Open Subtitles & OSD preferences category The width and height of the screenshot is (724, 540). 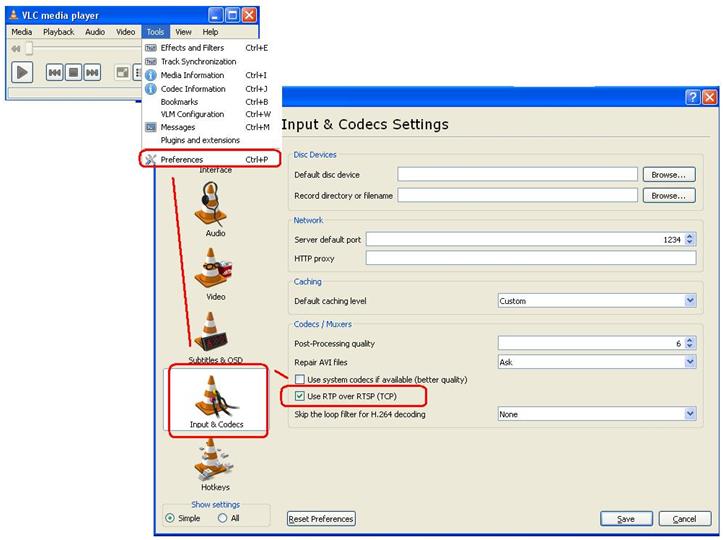point(213,337)
